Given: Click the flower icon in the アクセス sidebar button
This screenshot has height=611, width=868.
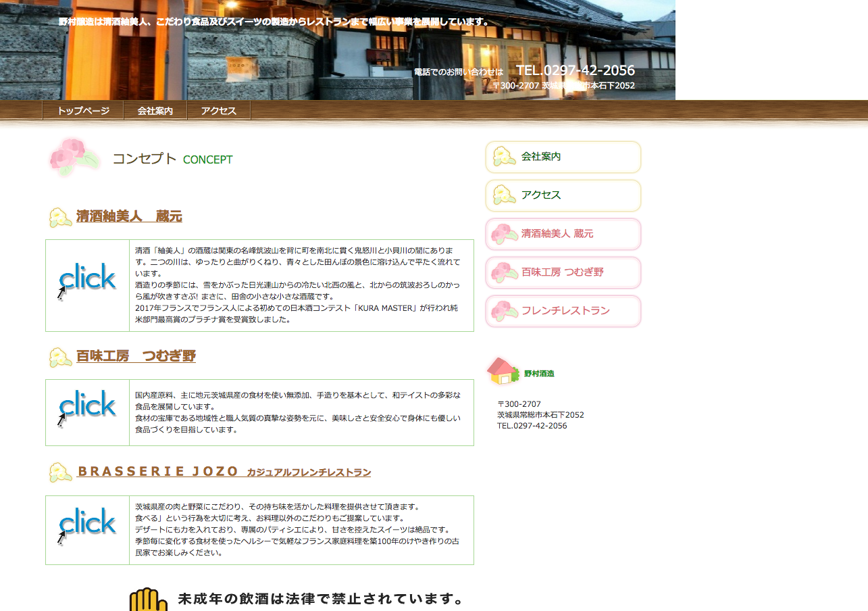Looking at the screenshot, I should click(503, 195).
